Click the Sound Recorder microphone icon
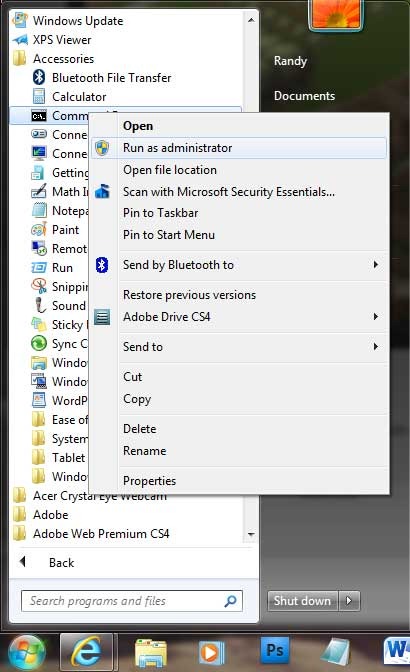This screenshot has width=410, height=672. click(x=40, y=306)
